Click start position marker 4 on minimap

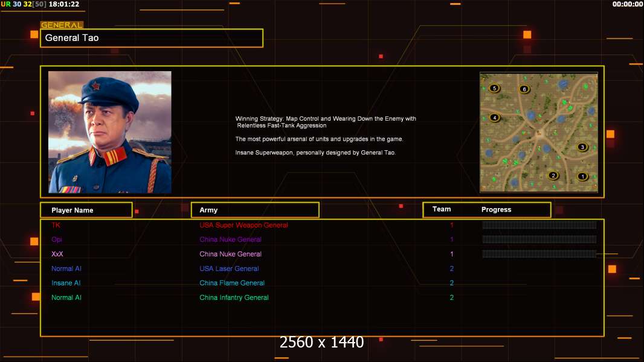tap(495, 118)
